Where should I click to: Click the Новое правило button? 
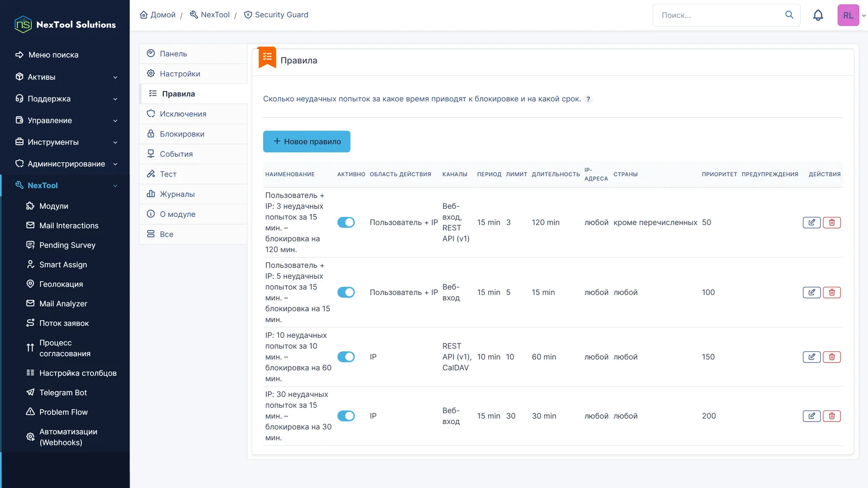307,142
